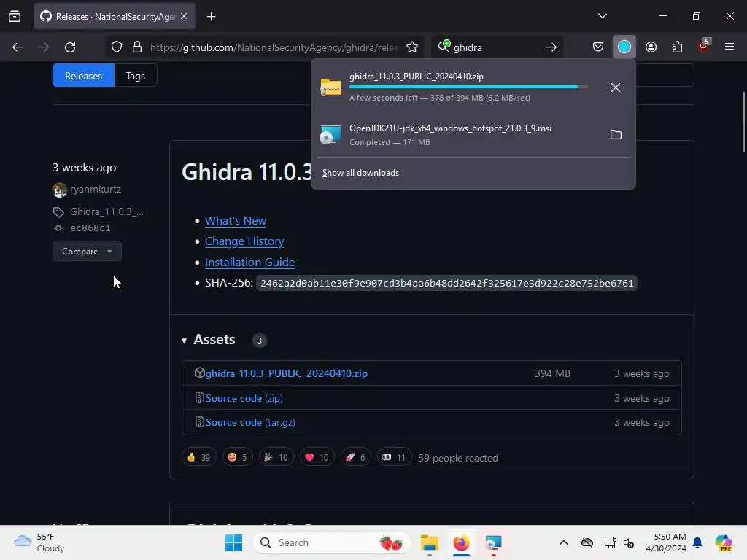Viewport: 747px width, 560px height.
Task: Click the hooray reaction with 10
Action: (276, 458)
